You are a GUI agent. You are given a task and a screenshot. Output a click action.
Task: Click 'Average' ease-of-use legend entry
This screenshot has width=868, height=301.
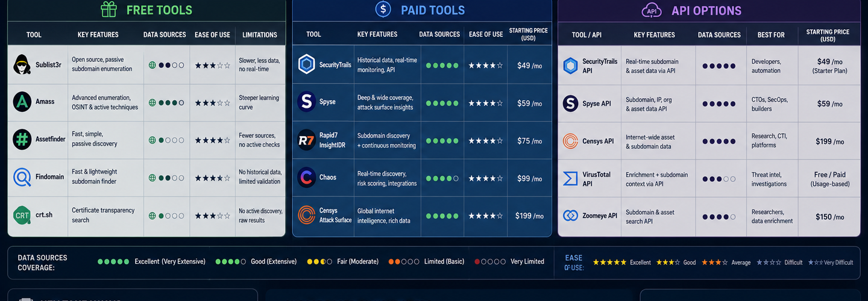coord(726,262)
